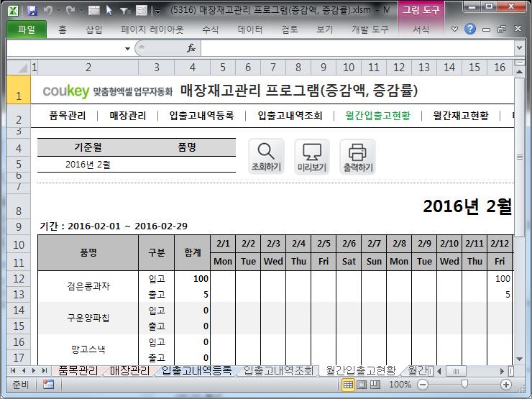
Task: Click the form/table icon after Redo
Action: (93, 11)
